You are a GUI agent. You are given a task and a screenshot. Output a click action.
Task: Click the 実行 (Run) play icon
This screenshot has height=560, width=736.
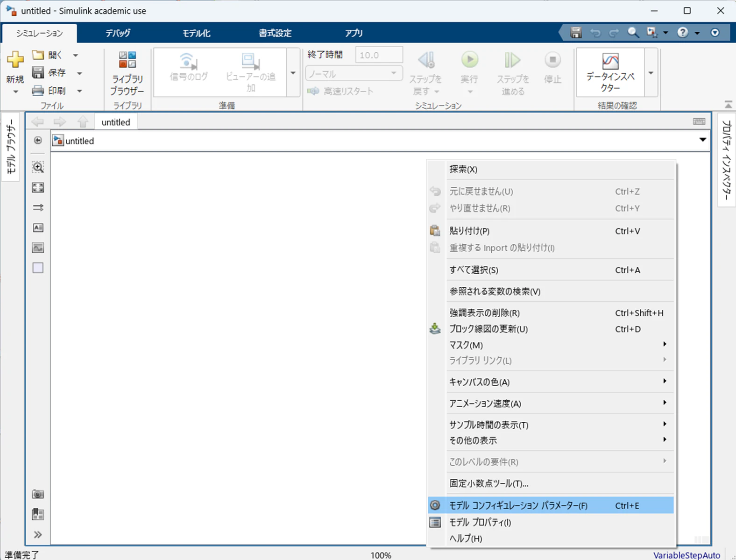tap(470, 60)
